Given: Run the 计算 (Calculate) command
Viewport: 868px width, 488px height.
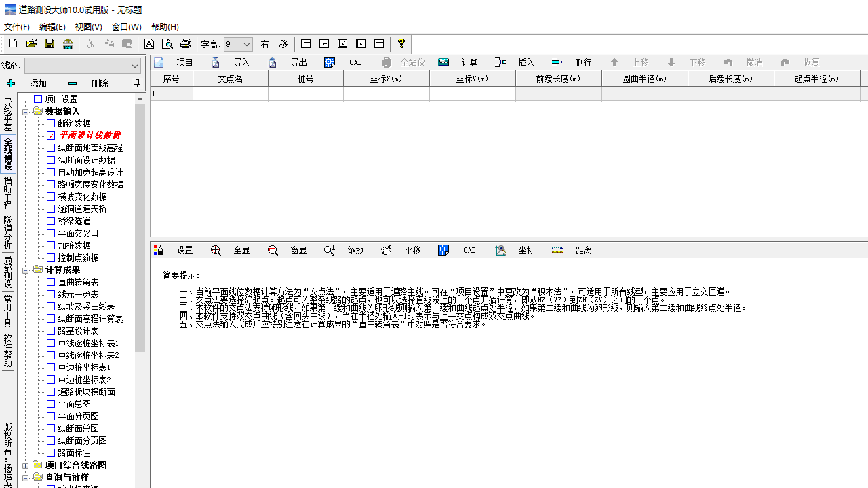Looking at the screenshot, I should 464,62.
